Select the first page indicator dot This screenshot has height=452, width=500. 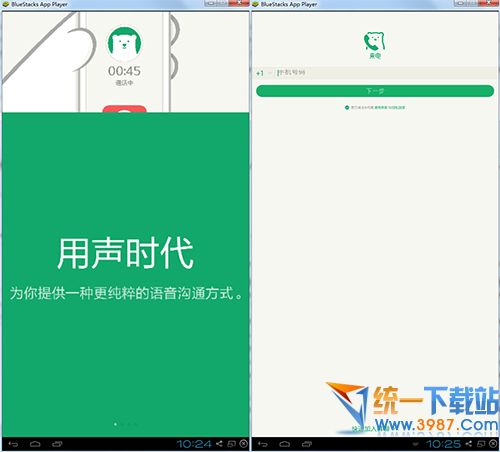tap(115, 424)
